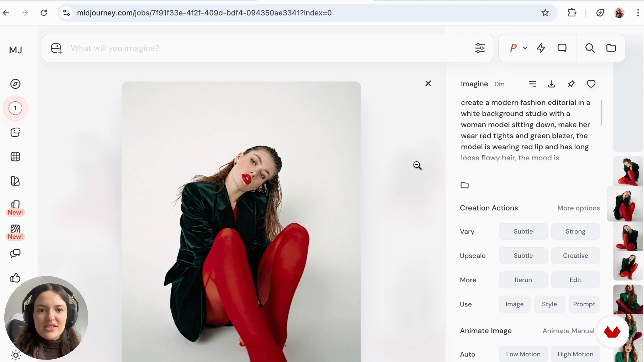
Task: Expand the personalization P dropdown arrow
Action: click(525, 48)
